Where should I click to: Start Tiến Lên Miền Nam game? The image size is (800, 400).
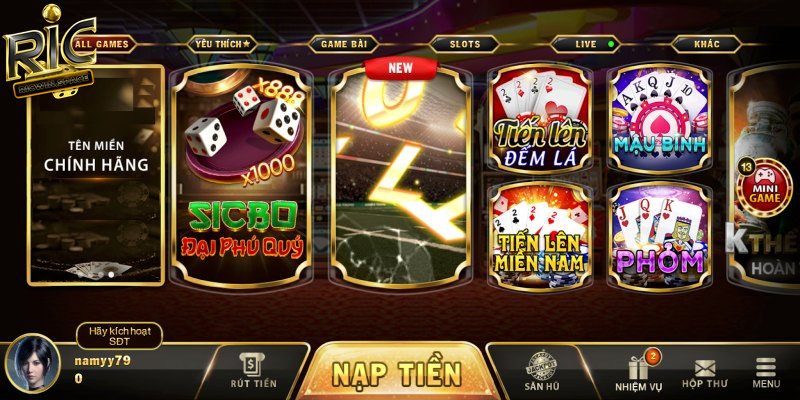pos(540,236)
